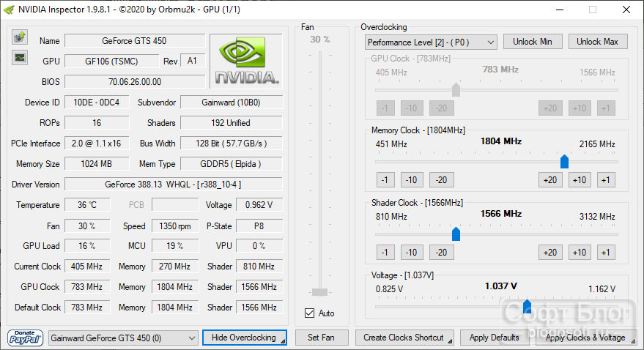This screenshot has height=350, width=644.
Task: Click Create Clocks Shortcut button
Action: pyautogui.click(x=404, y=338)
